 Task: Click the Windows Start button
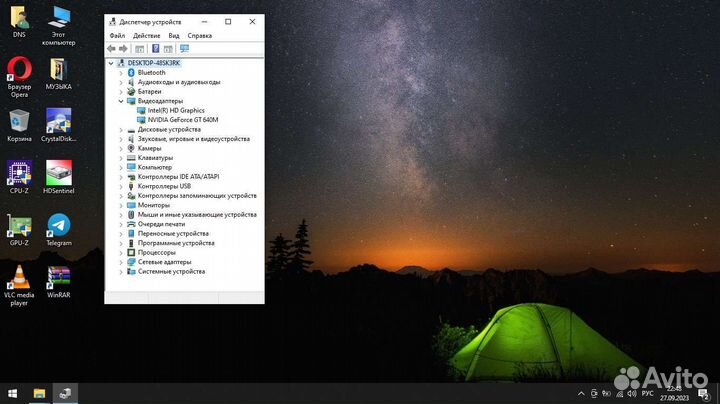(x=12, y=393)
